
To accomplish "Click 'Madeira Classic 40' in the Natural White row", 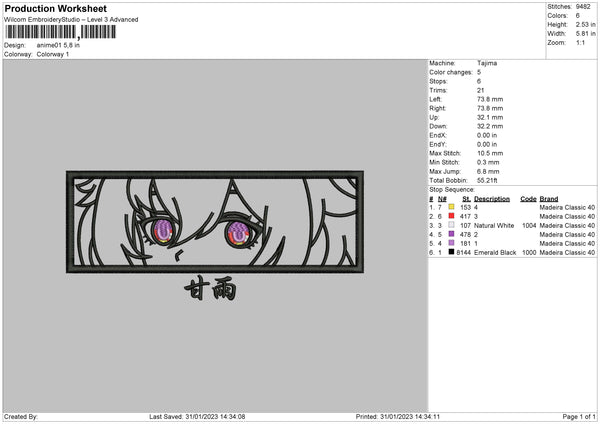I will coord(567,225).
